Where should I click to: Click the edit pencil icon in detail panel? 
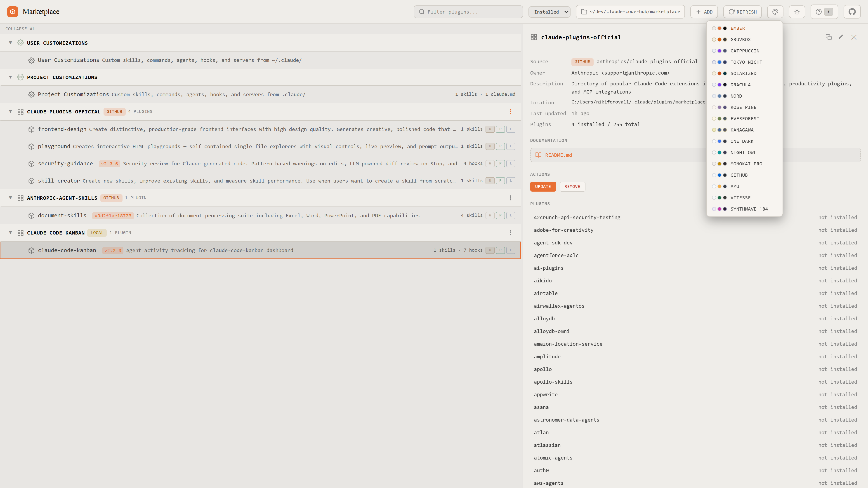click(841, 37)
